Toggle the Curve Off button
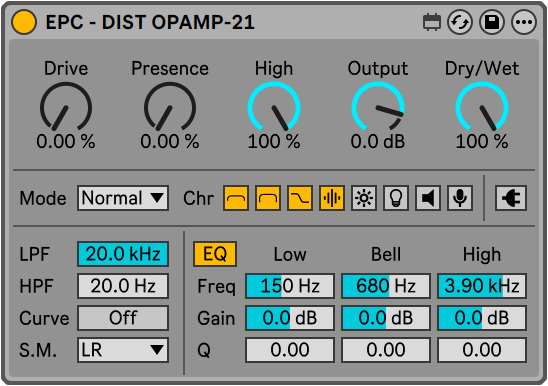The image size is (548, 386). coord(123,318)
